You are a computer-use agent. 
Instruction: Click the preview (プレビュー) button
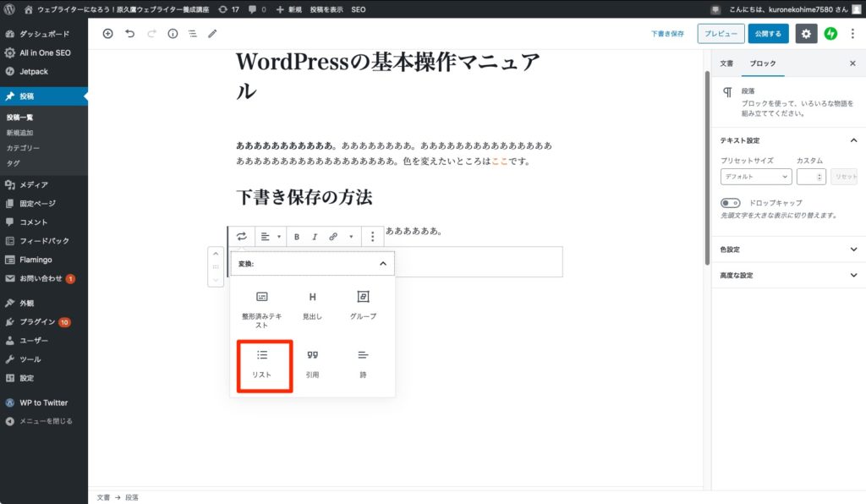(x=721, y=34)
